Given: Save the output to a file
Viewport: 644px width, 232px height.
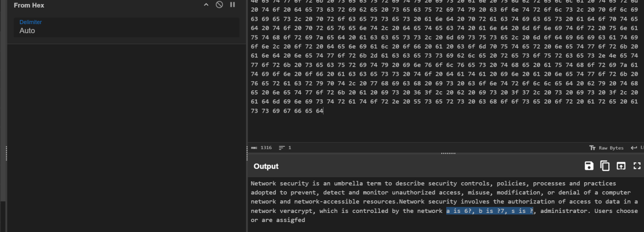Looking at the screenshot, I should pos(589,166).
